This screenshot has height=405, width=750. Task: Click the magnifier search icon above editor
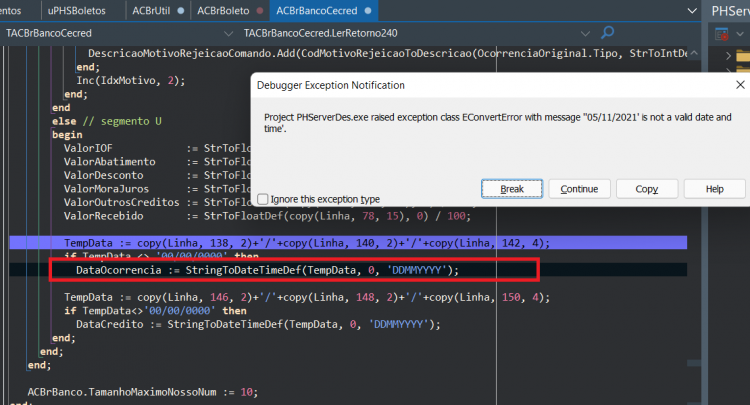point(607,33)
